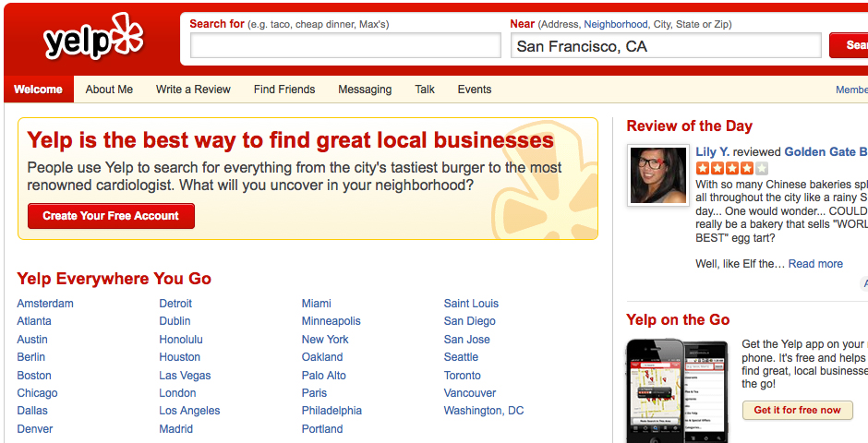This screenshot has width=868, height=443.
Task: Open the Events tab
Action: coord(475,89)
